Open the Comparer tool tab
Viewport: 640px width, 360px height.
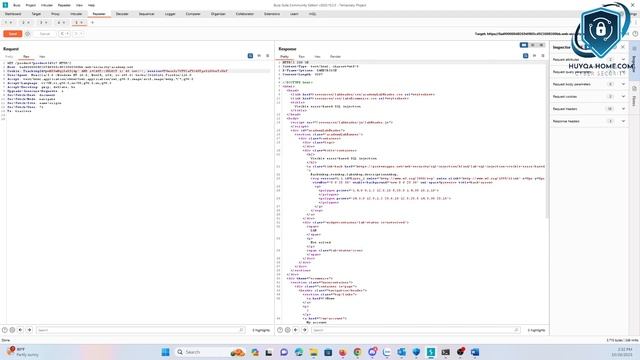click(193, 14)
